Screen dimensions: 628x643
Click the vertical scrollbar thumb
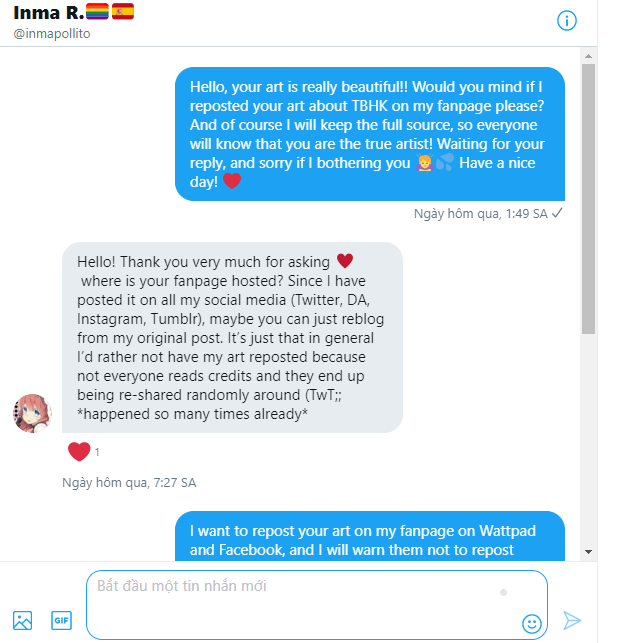(588, 199)
